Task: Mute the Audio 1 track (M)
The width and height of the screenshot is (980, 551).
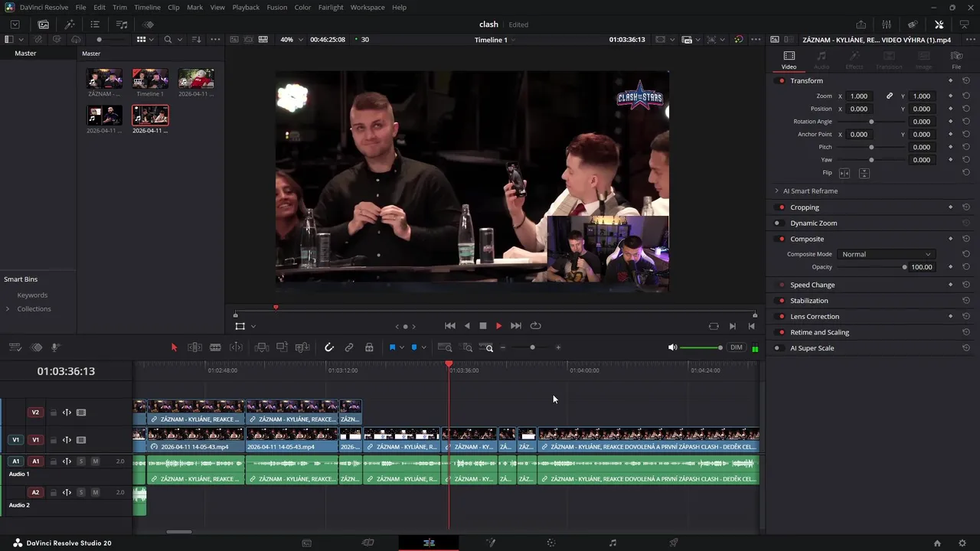Action: tap(95, 461)
